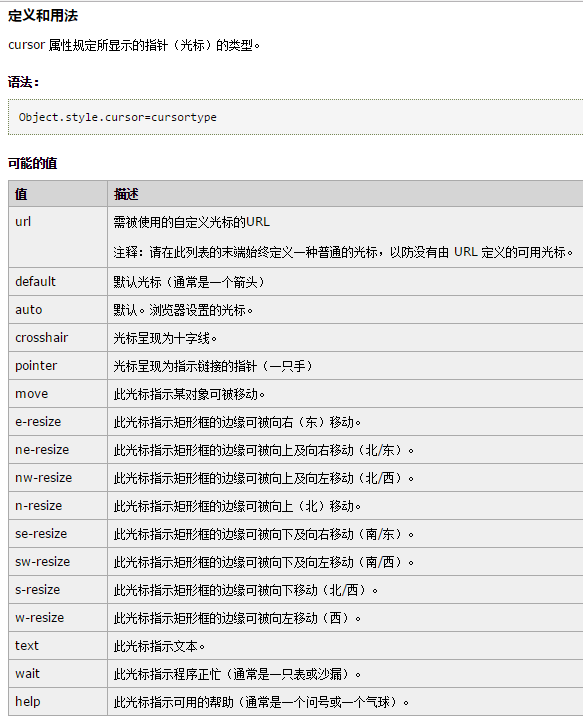The width and height of the screenshot is (583, 718).
Task: Click the help value cell
Action: click(x=58, y=702)
